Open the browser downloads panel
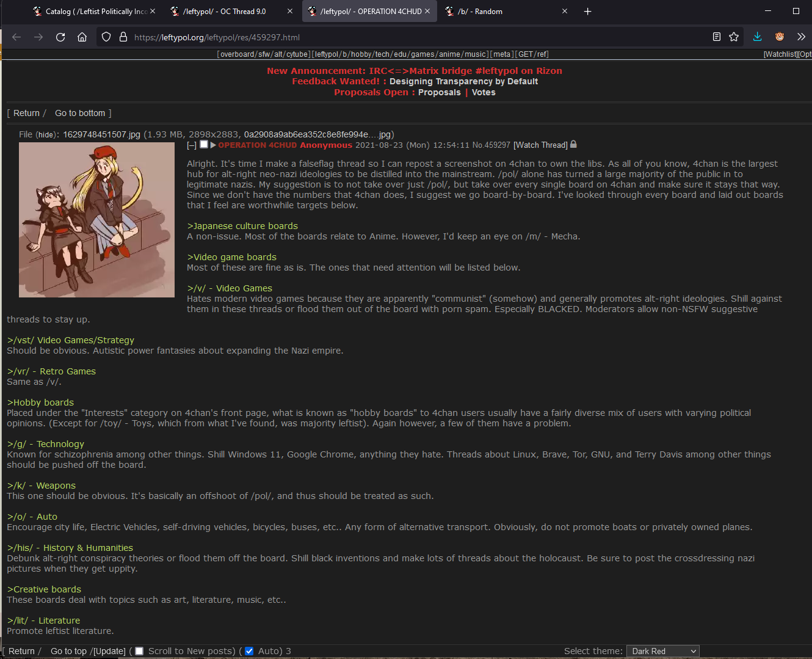Viewport: 812px width, 659px height. click(x=758, y=37)
